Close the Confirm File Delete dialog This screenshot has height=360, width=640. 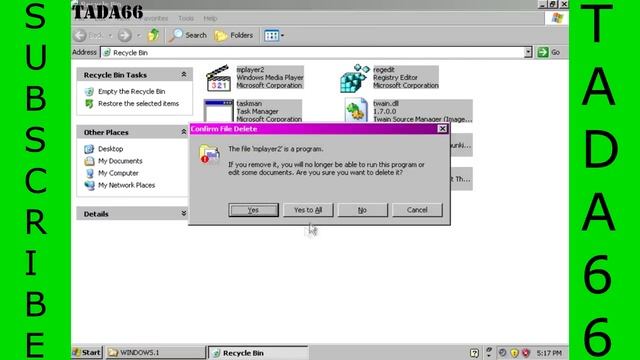tap(442, 129)
